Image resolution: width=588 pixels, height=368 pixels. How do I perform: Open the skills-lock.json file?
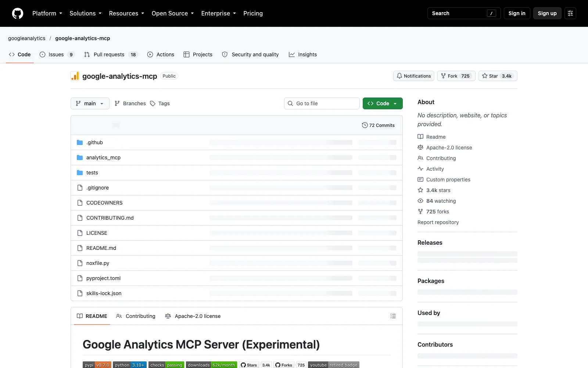tap(104, 293)
